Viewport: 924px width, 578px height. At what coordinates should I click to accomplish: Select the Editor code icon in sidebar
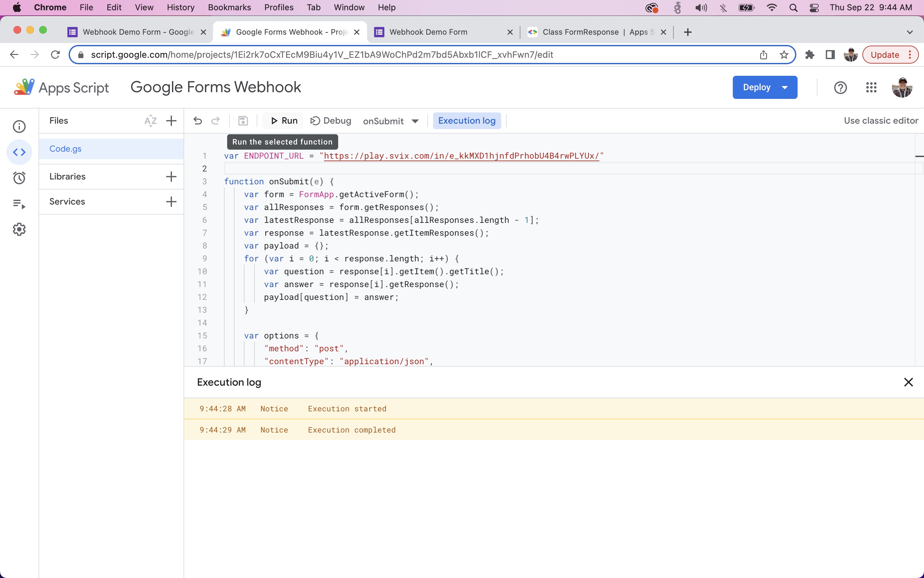pos(19,152)
